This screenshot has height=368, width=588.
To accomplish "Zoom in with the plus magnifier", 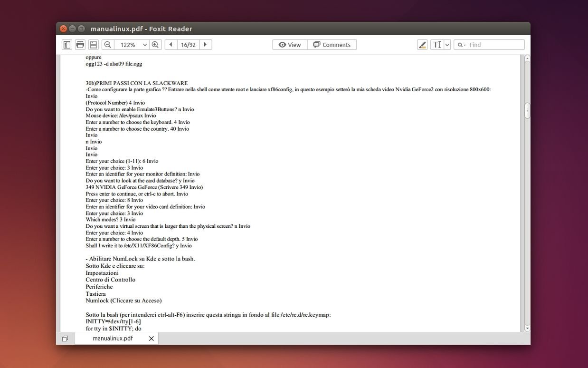I will click(x=155, y=45).
